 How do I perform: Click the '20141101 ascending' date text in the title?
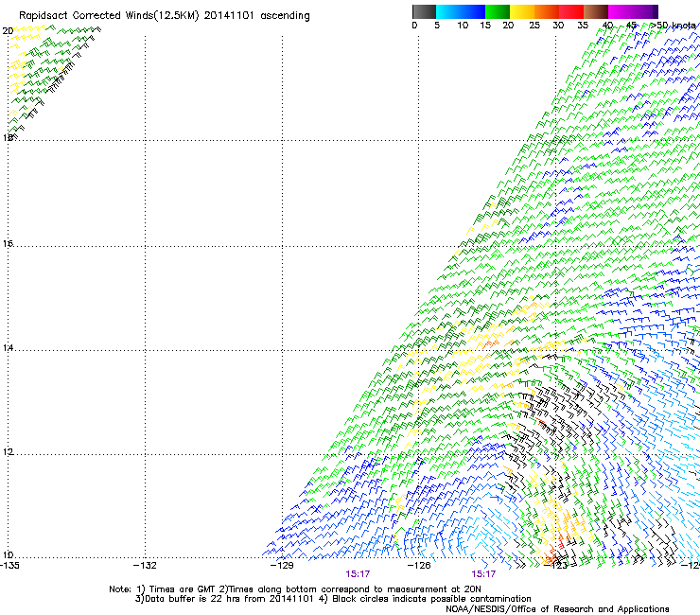click(256, 16)
